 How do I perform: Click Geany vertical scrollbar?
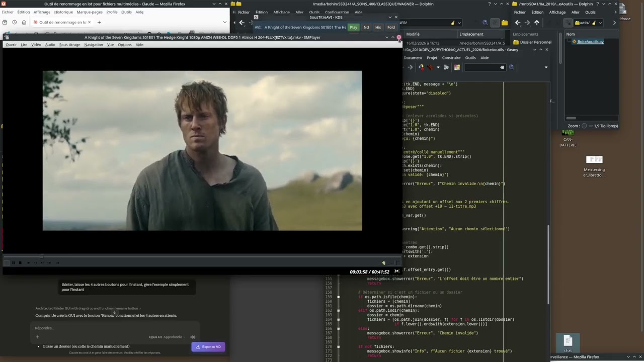(x=548, y=265)
